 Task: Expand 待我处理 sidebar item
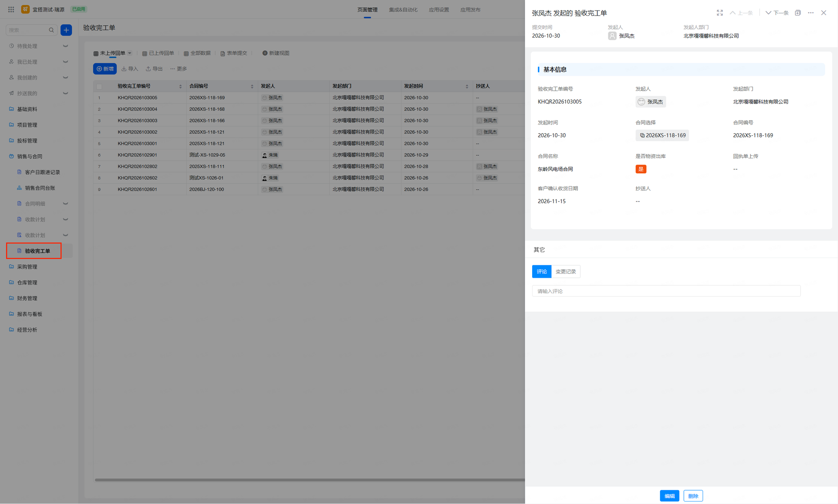coord(65,46)
